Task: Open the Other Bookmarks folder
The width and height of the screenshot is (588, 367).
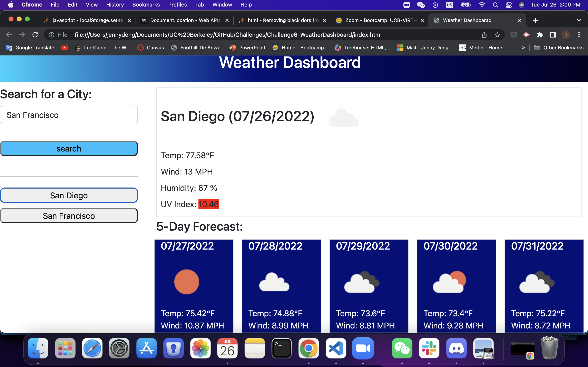Action: coord(559,48)
